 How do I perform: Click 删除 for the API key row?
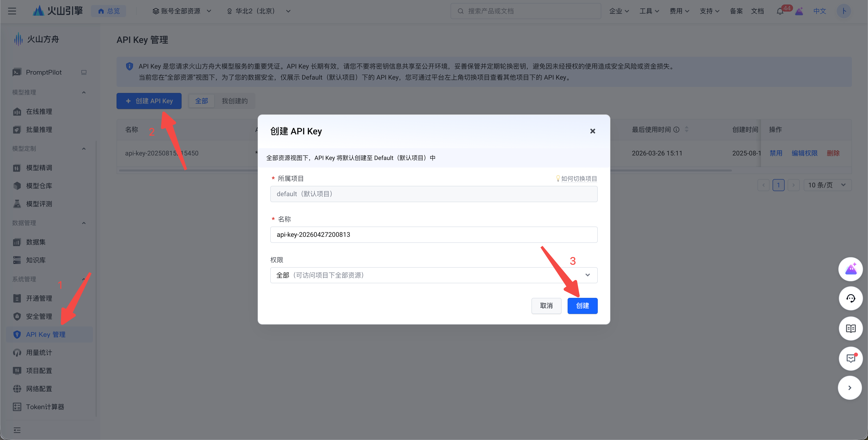point(833,153)
